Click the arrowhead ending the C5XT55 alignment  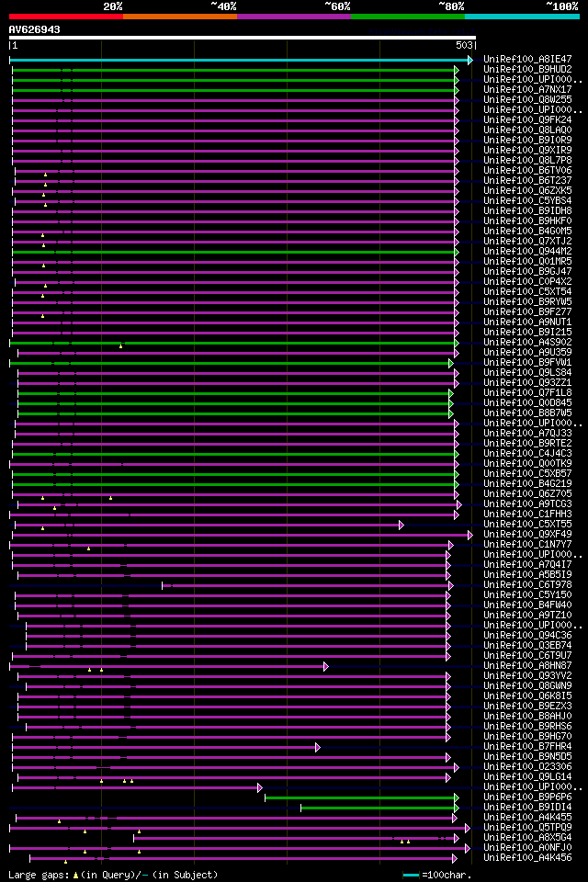click(x=401, y=526)
